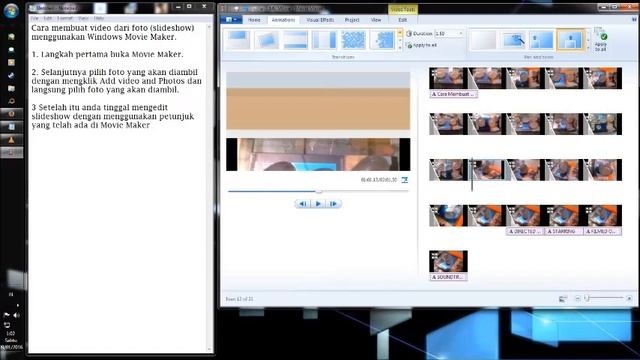The height and width of the screenshot is (360, 640).
Task: Click the preview seek bar slider
Action: (x=319, y=191)
